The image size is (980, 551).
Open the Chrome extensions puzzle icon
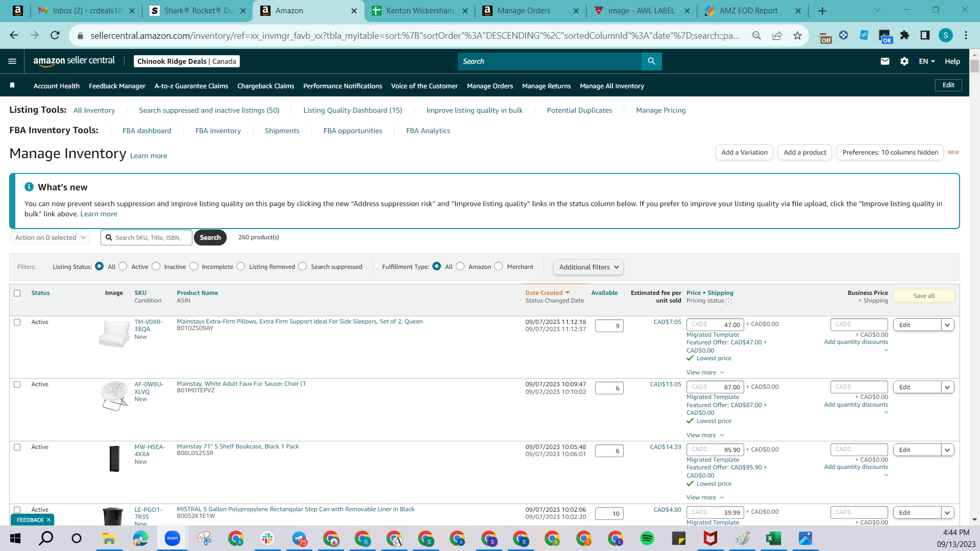coord(904,35)
